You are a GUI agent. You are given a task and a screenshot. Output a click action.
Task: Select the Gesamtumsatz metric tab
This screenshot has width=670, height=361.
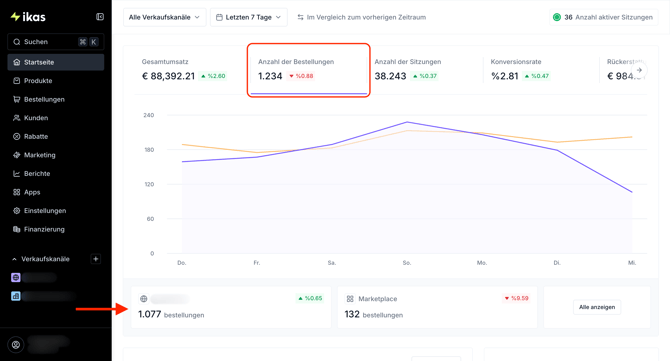184,70
